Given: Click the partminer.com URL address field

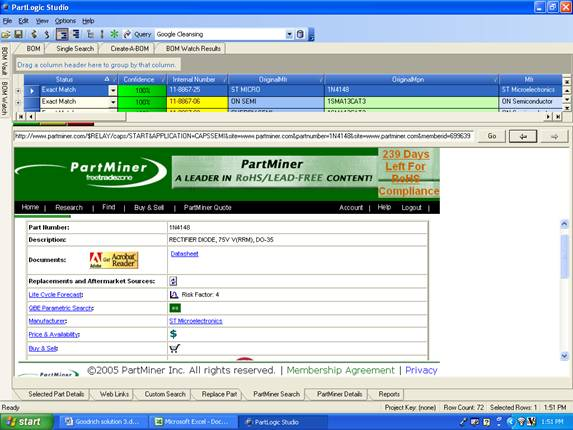Looking at the screenshot, I should point(244,136).
